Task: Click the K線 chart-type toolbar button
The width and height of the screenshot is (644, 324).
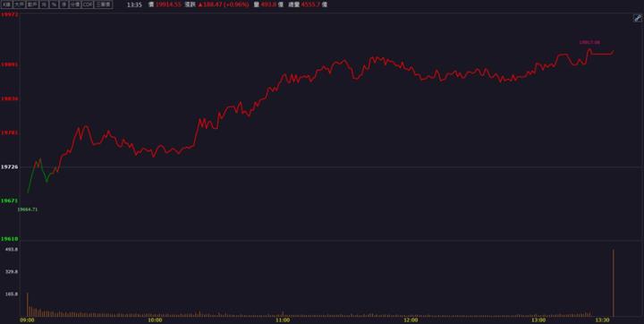Action: click(x=7, y=4)
